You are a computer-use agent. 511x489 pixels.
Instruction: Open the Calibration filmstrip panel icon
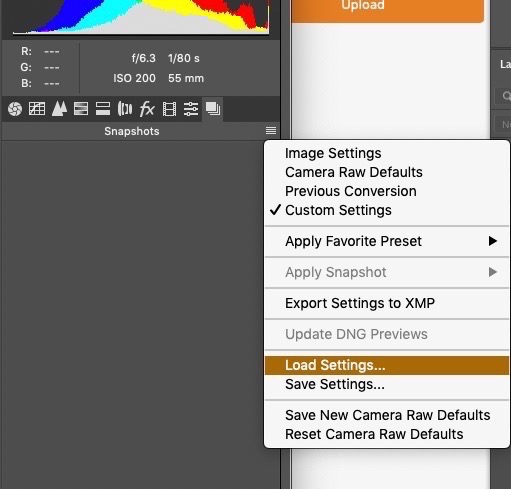(x=169, y=109)
